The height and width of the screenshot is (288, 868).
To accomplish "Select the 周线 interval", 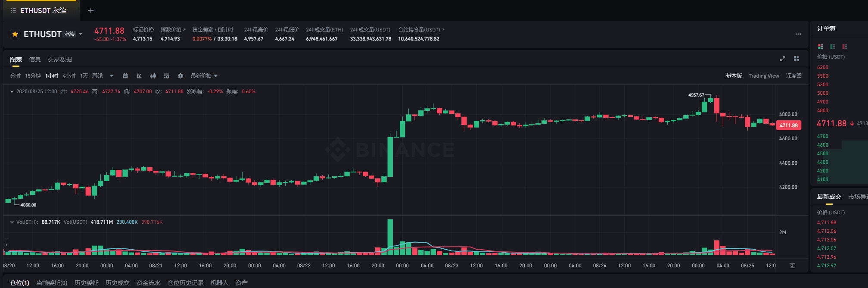I will click(97, 76).
